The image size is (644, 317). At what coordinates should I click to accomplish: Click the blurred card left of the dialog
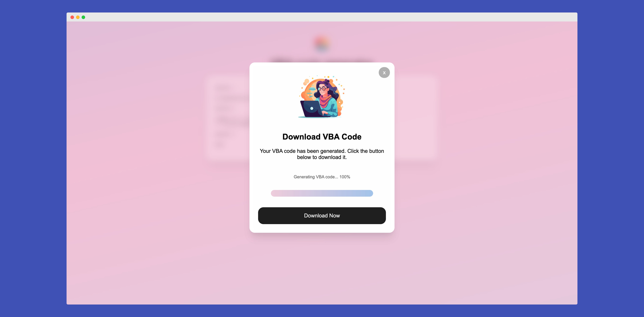(x=228, y=116)
